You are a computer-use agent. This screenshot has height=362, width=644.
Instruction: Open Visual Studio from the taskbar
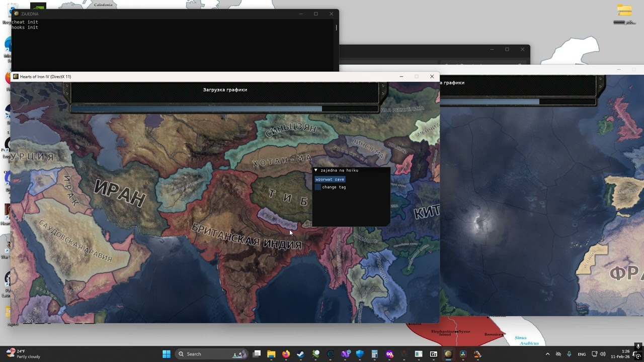point(345,354)
